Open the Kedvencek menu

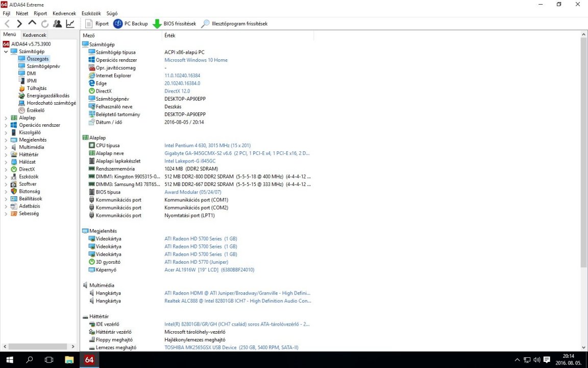pyautogui.click(x=64, y=13)
